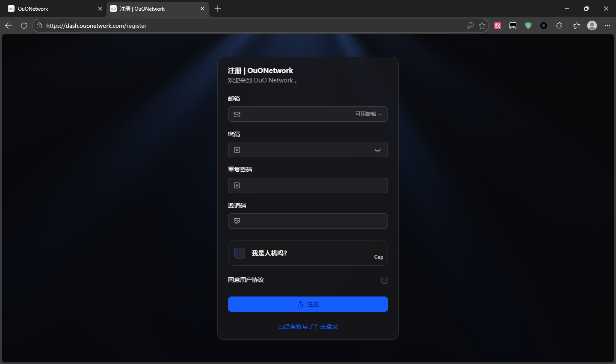Expand the 可用邮箱 domain dropdown
Image resolution: width=616 pixels, height=364 pixels.
tap(369, 114)
